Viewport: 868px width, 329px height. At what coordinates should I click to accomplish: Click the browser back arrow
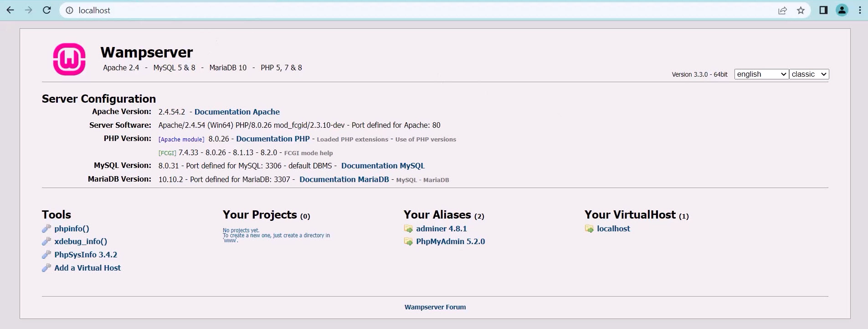10,10
